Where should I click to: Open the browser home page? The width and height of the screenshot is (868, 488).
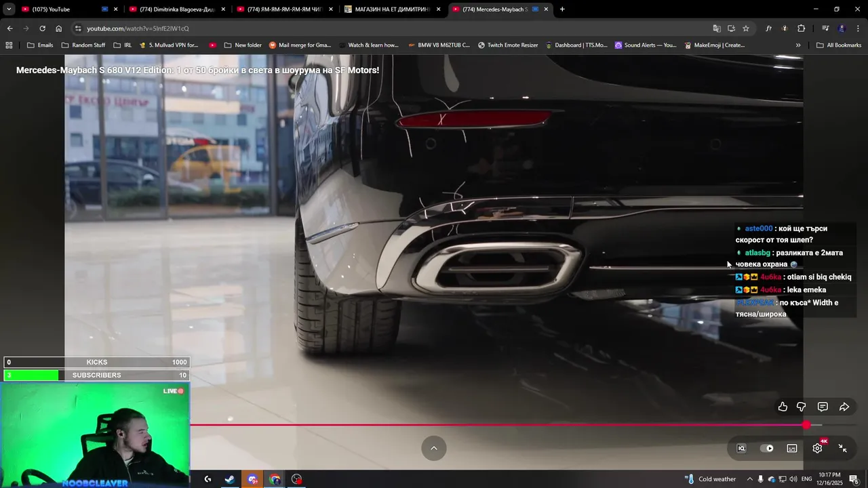click(x=58, y=28)
